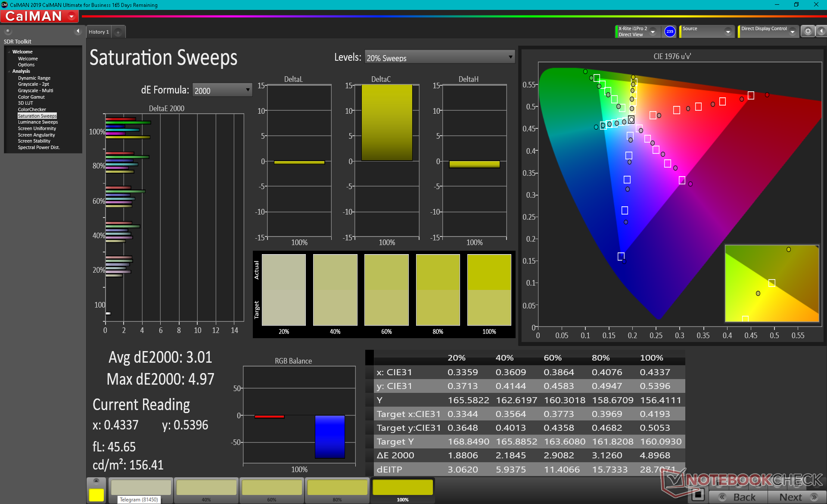
Task: Click the Next button
Action: 796,497
